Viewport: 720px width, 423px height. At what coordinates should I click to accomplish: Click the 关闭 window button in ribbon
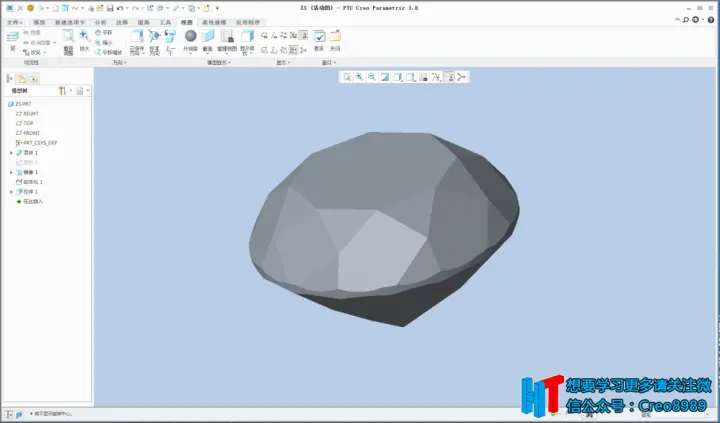pyautogui.click(x=335, y=40)
